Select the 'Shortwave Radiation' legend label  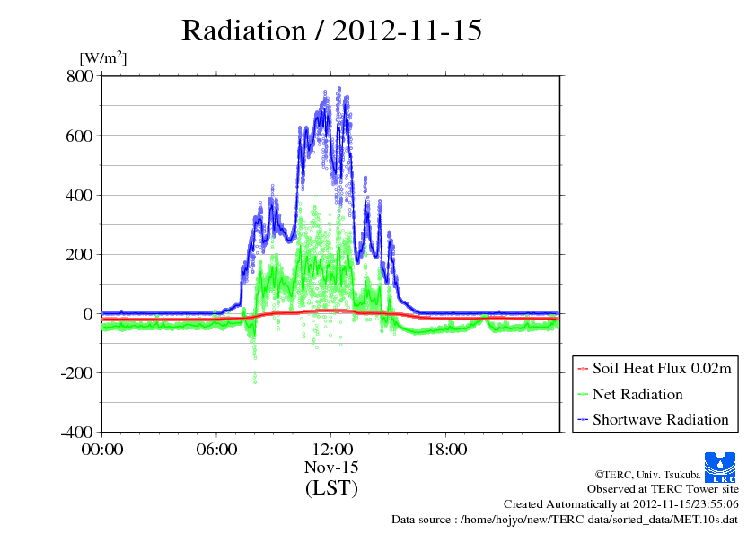tap(661, 419)
